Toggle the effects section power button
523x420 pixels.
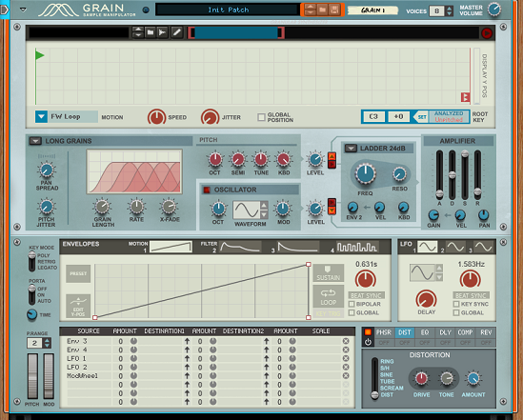pyautogui.click(x=368, y=342)
